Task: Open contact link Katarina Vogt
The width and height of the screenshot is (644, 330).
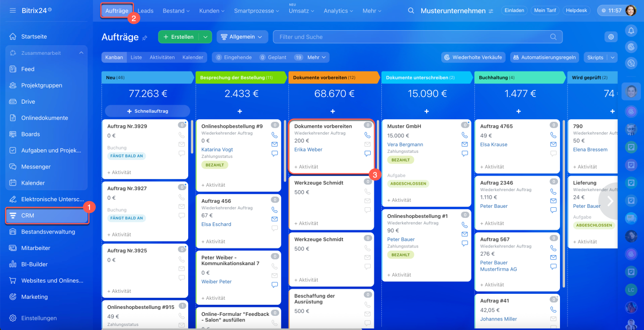Action: pyautogui.click(x=217, y=149)
